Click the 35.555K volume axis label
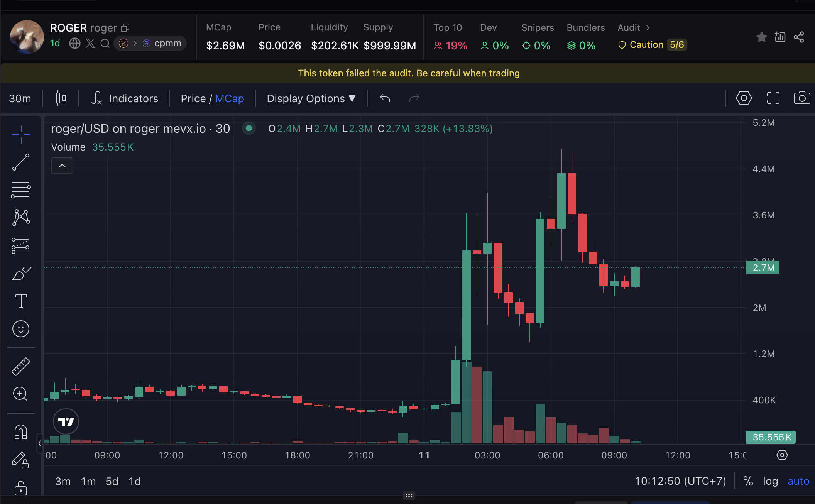The width and height of the screenshot is (815, 504). [x=771, y=437]
